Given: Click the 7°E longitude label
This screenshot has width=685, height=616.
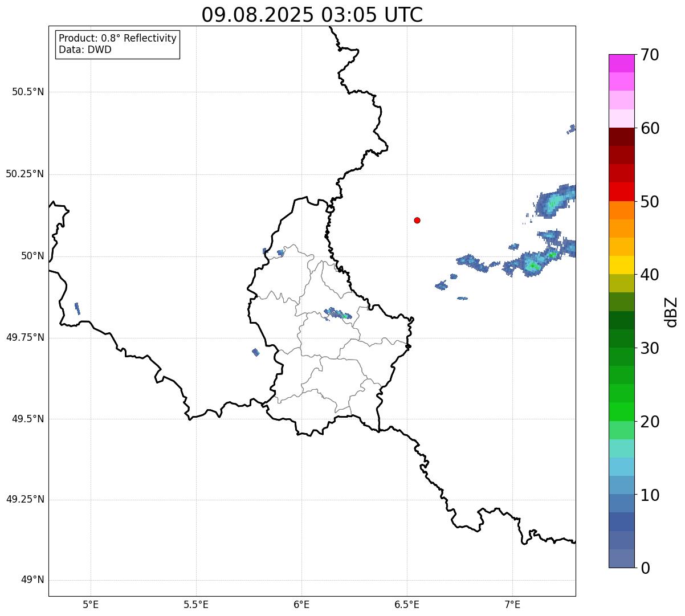Looking at the screenshot, I should (x=512, y=604).
